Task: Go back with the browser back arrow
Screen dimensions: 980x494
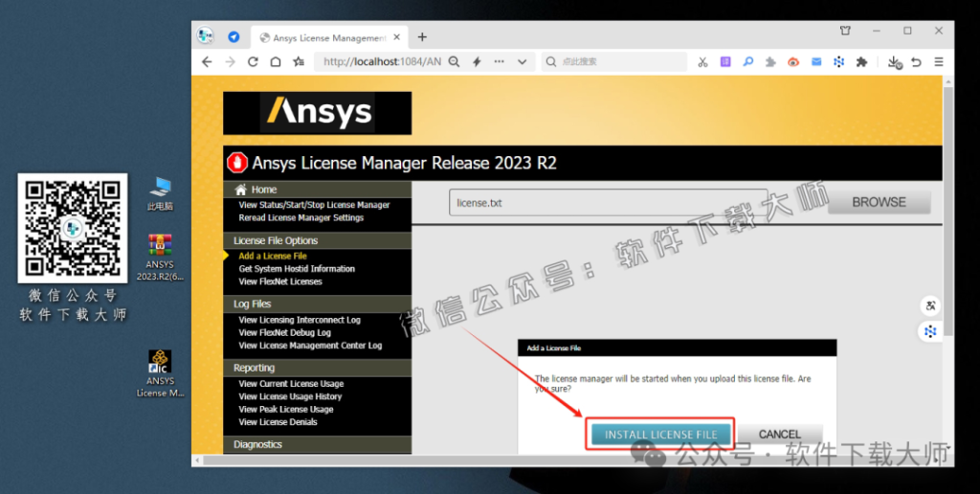Action: tap(207, 62)
